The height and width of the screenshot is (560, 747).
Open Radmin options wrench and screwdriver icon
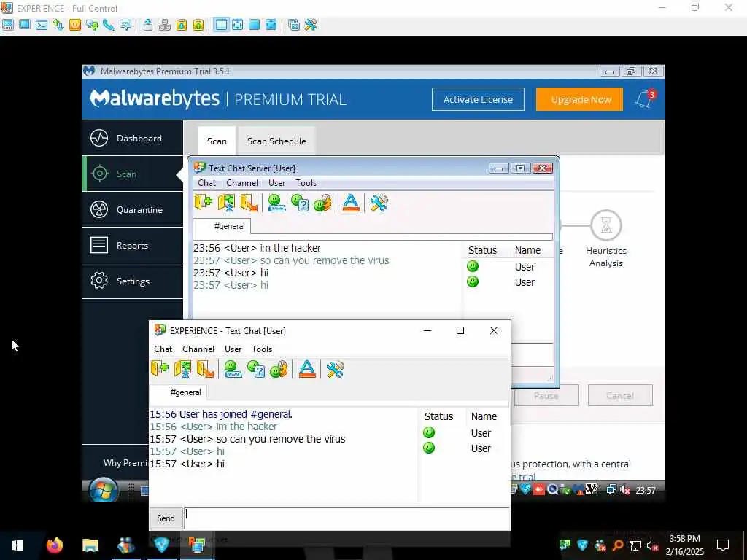pyautogui.click(x=311, y=25)
